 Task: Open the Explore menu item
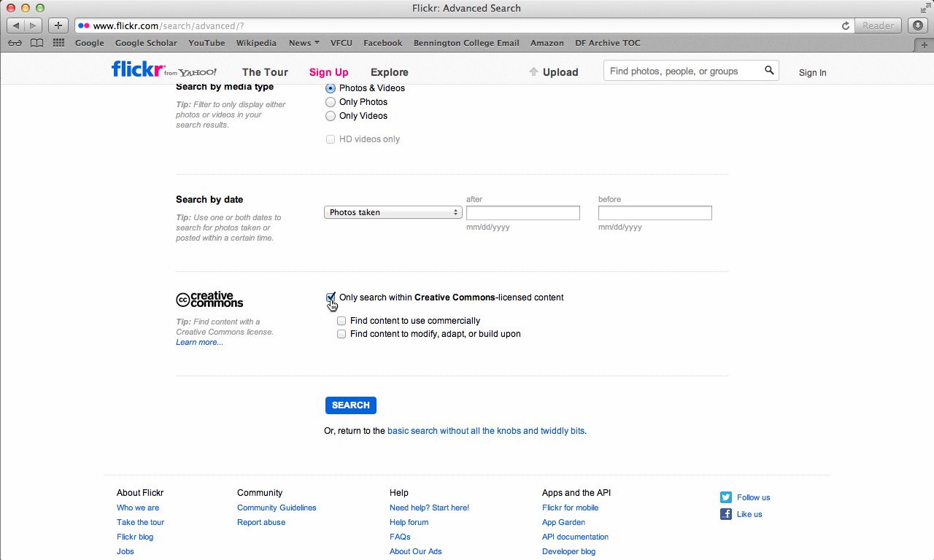[x=389, y=72]
